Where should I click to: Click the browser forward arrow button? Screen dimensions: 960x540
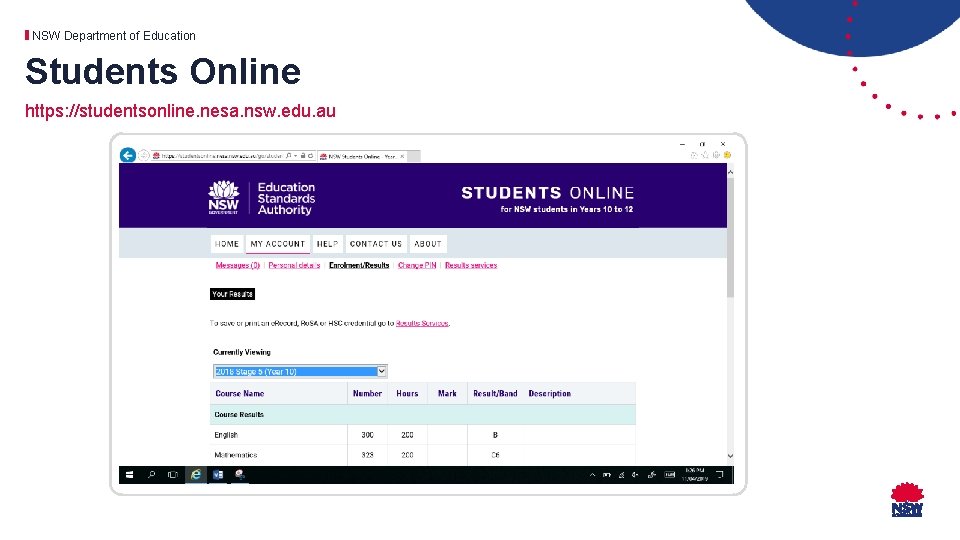(143, 156)
